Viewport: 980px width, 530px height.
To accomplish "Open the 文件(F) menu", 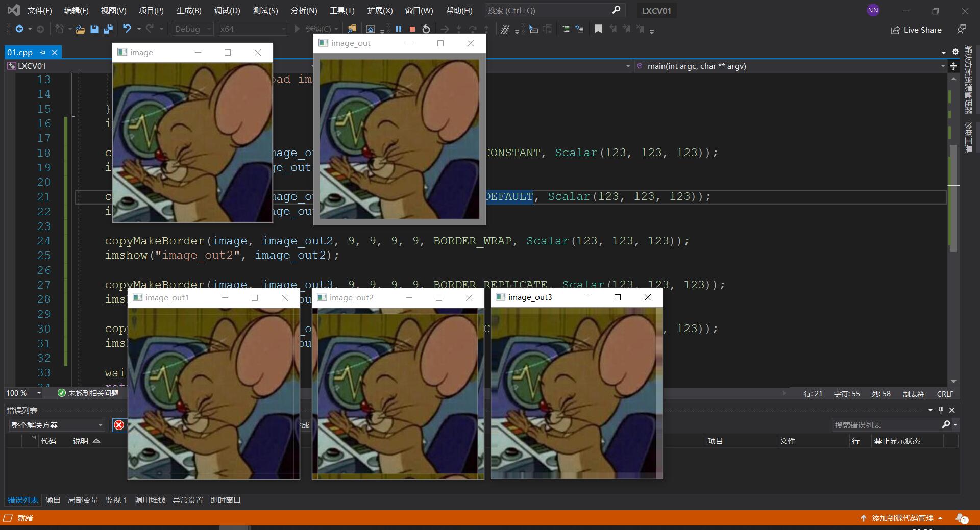I will [x=39, y=10].
